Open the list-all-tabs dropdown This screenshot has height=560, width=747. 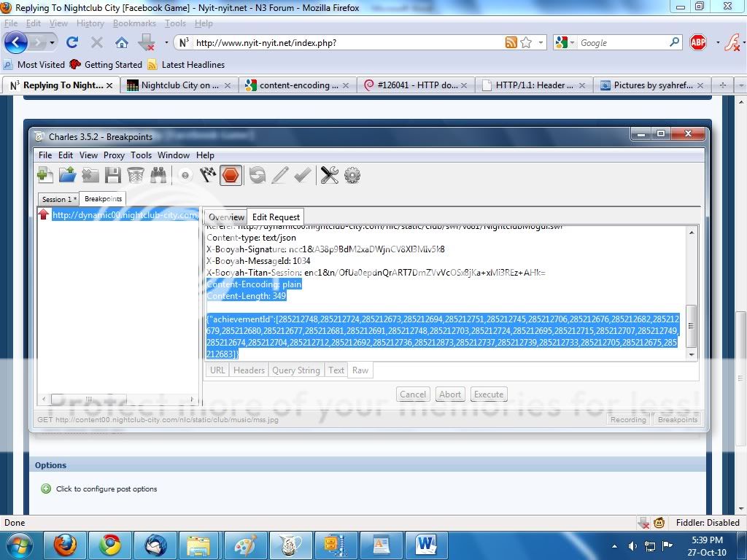click(741, 85)
